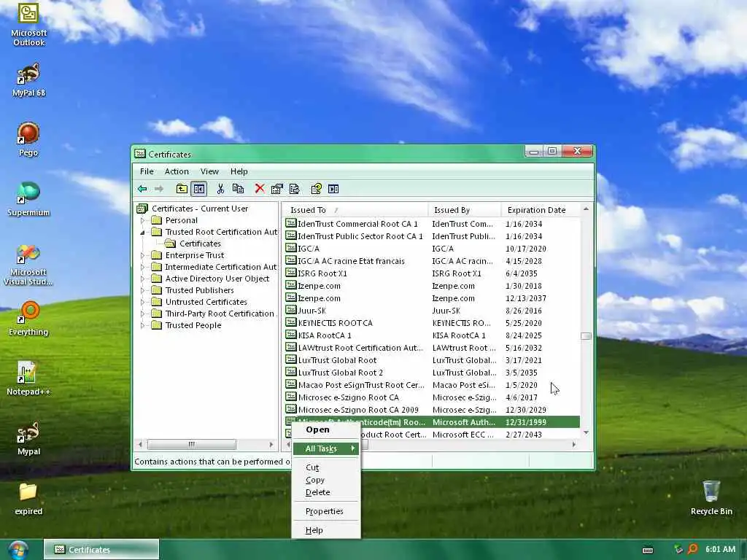The image size is (747, 560).
Task: Select Cut in the context menu
Action: click(326, 467)
